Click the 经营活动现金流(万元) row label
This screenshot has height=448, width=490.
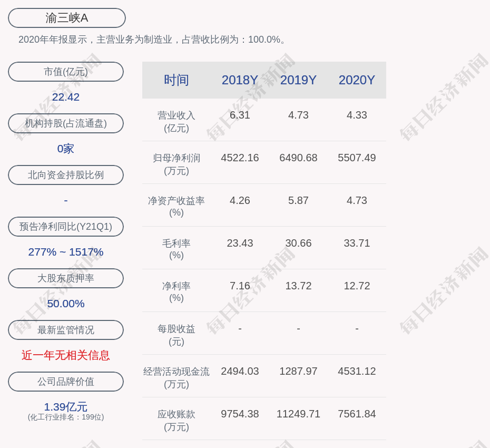[x=177, y=377]
